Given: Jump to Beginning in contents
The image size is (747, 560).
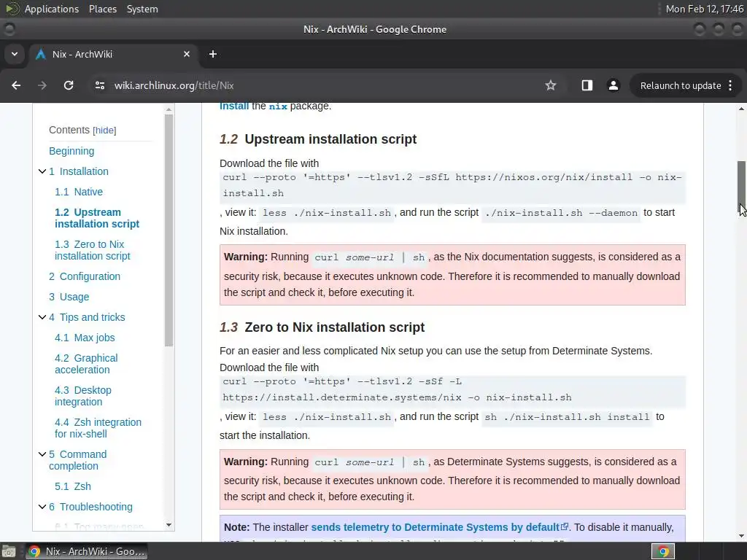Looking at the screenshot, I should tap(71, 151).
